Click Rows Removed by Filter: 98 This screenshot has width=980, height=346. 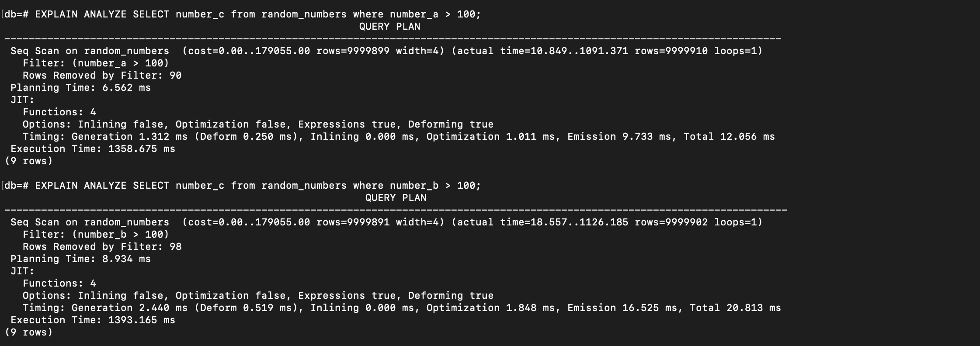pos(102,247)
